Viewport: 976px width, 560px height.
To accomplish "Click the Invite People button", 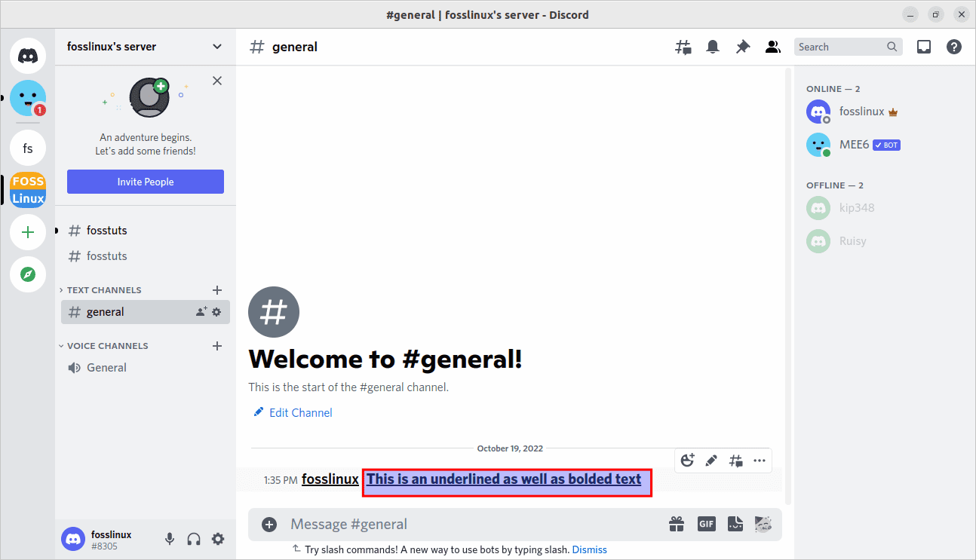I will click(146, 182).
